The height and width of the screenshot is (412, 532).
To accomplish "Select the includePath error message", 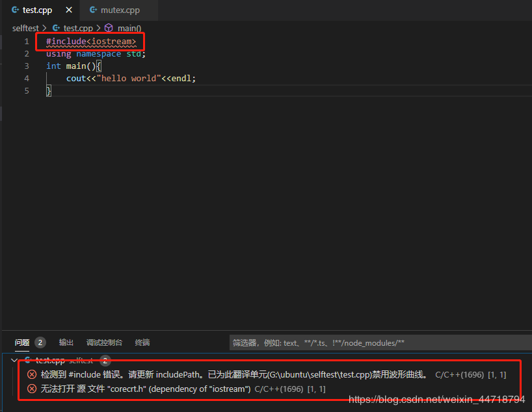I will (195, 375).
